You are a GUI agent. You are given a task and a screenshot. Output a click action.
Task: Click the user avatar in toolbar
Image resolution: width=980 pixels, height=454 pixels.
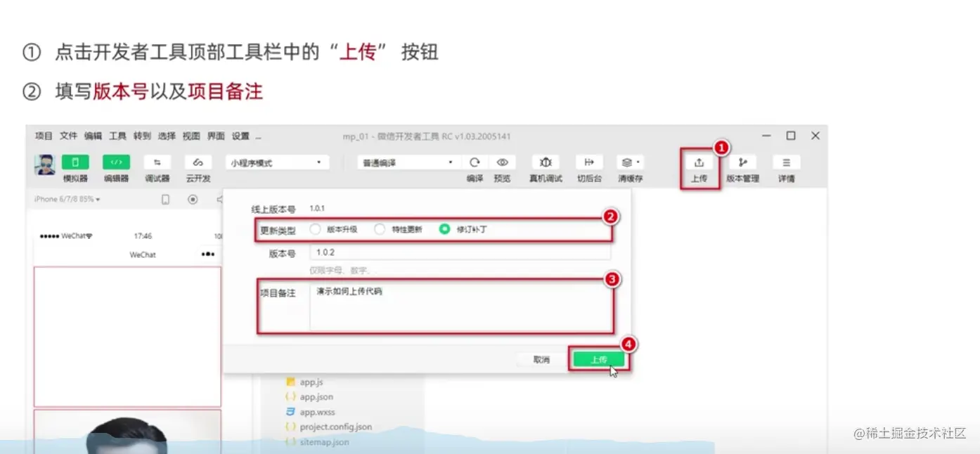[45, 165]
